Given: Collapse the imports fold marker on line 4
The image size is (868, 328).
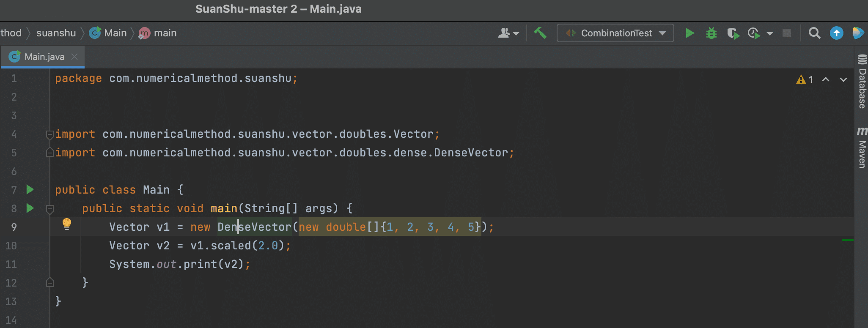Looking at the screenshot, I should click(x=50, y=134).
